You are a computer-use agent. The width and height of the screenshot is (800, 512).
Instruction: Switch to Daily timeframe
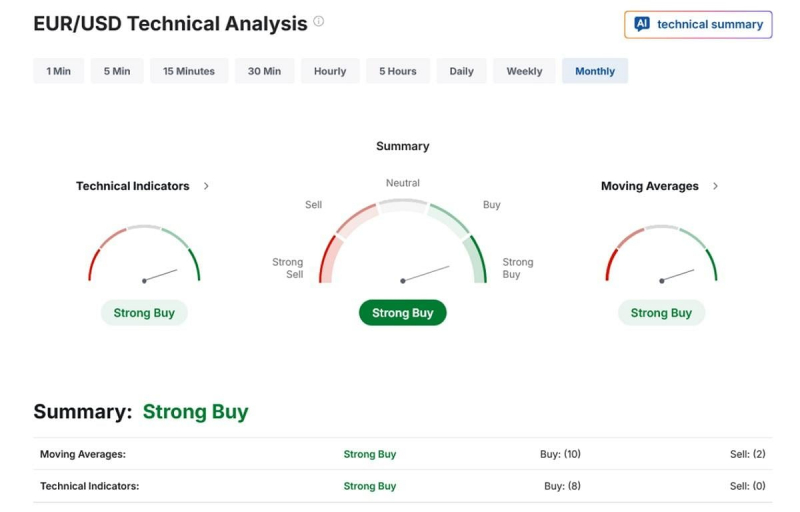pos(461,71)
